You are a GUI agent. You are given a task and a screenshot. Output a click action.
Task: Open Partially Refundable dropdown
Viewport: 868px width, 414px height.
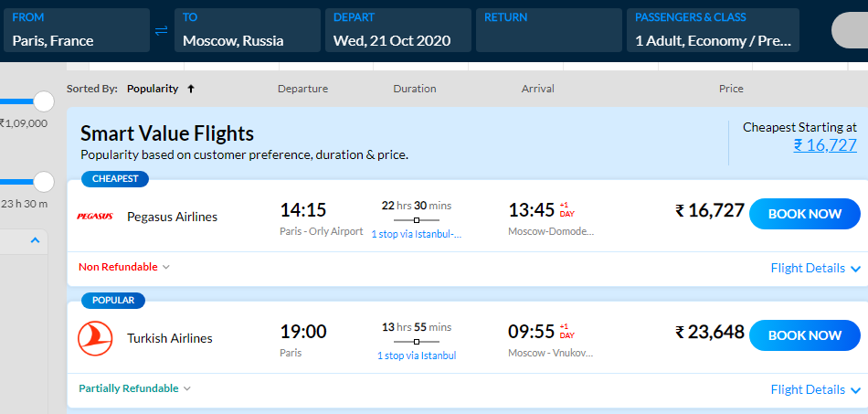[x=134, y=388]
